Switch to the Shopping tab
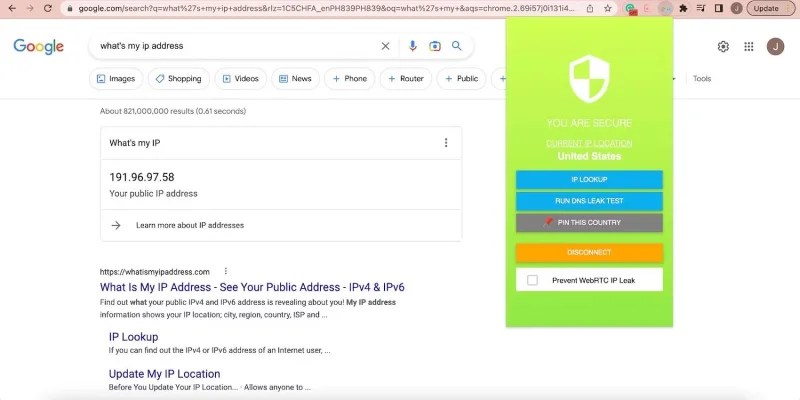The image size is (800, 400). coord(179,79)
